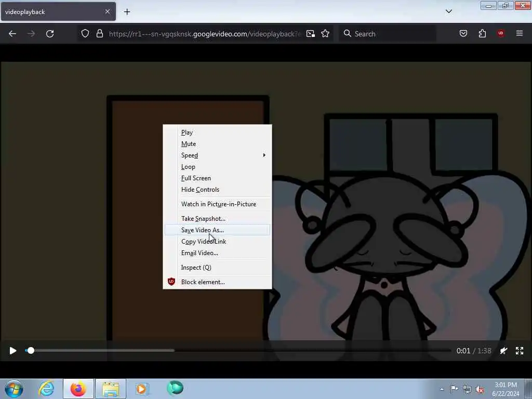Open Windows Media Player taskbar icon
The height and width of the screenshot is (399, 532).
[x=142, y=389]
